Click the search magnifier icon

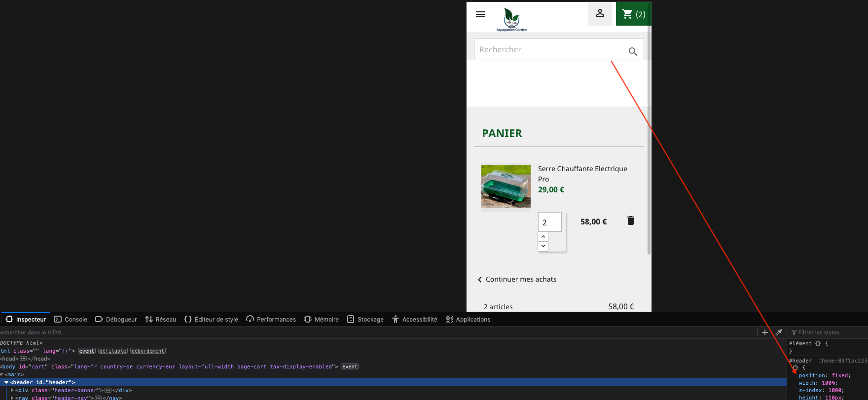click(x=633, y=51)
